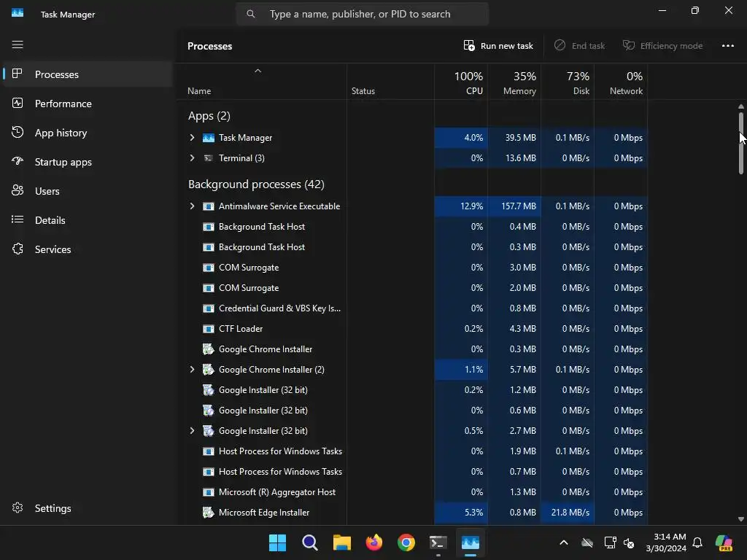Select the Apps (2) group header

(209, 116)
